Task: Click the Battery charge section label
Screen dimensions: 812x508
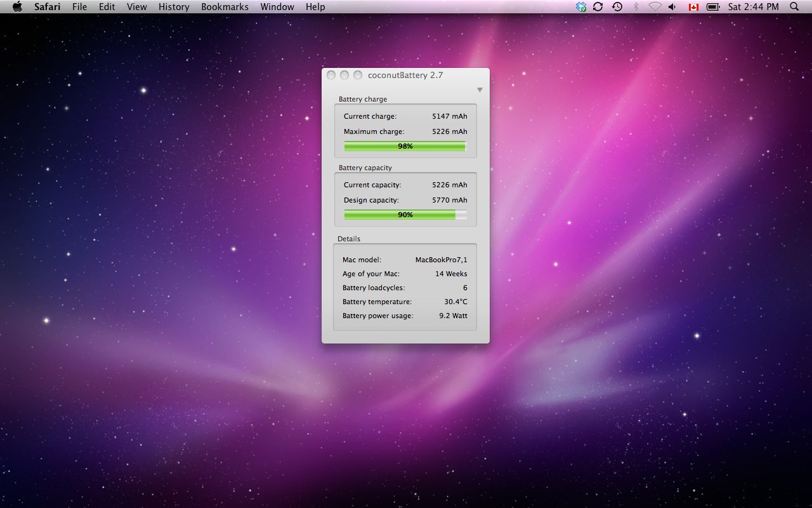Action: pyautogui.click(x=363, y=99)
